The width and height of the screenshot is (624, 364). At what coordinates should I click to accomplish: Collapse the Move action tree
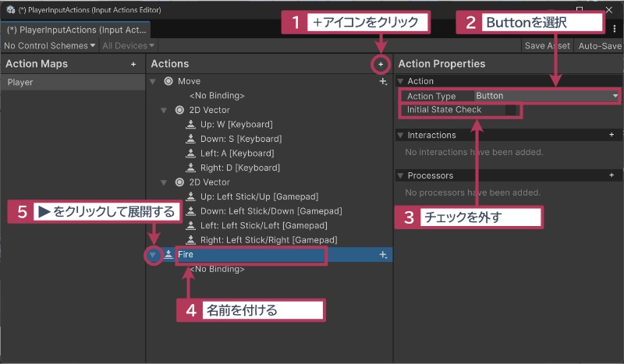[154, 81]
